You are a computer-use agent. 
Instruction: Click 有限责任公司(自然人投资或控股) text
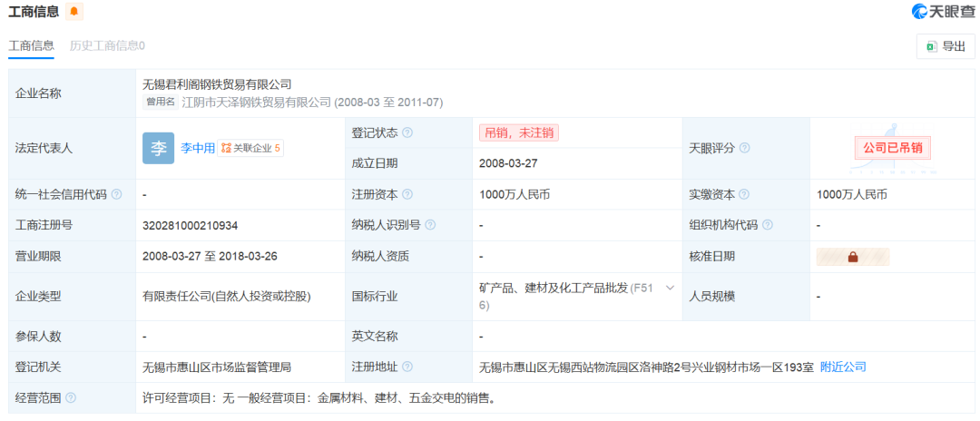[x=227, y=297]
